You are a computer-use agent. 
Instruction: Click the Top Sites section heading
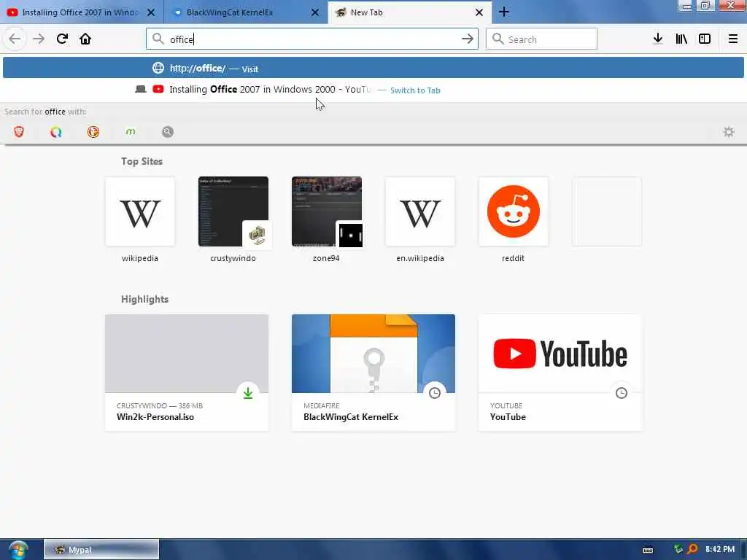[142, 161]
